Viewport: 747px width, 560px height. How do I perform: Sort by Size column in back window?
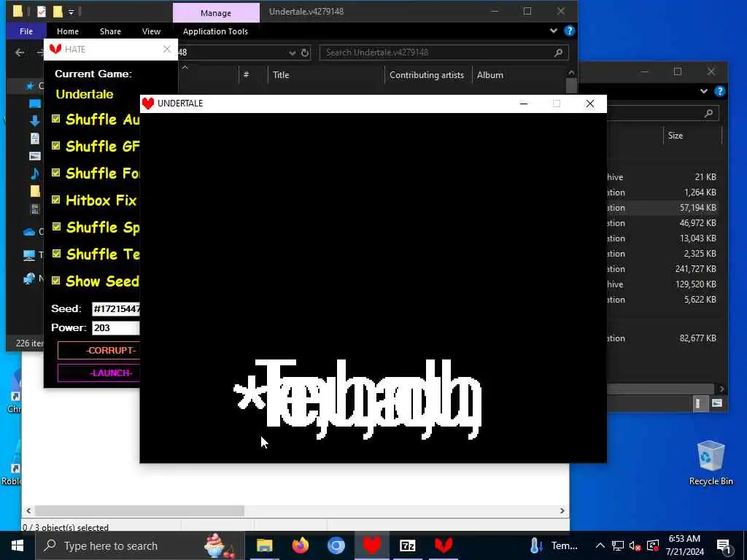(675, 136)
